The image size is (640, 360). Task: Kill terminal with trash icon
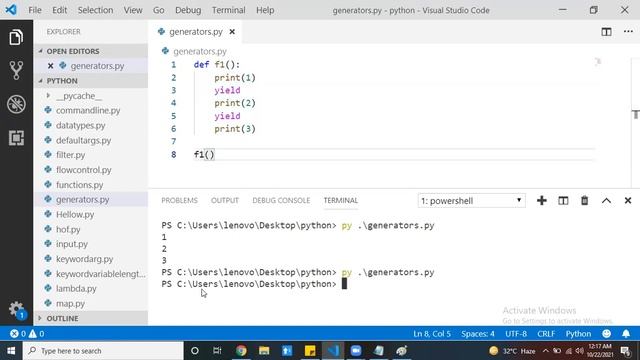(x=584, y=200)
